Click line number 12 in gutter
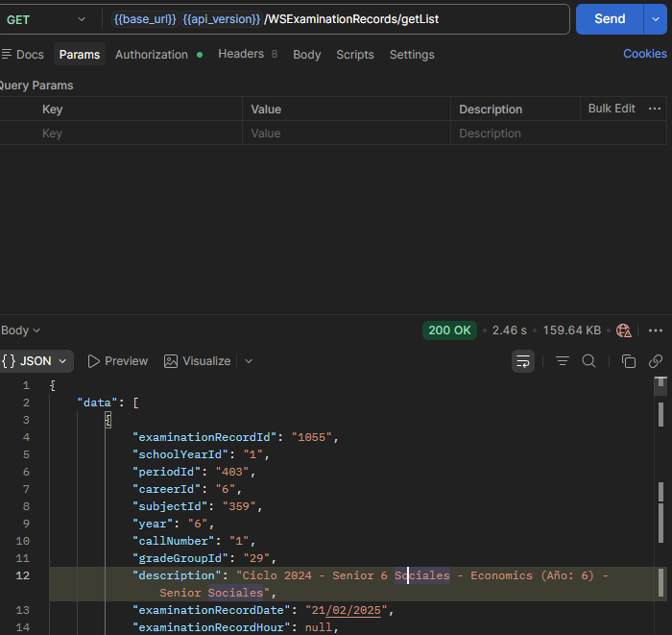Viewport: 672px width, 635px height. [23, 575]
